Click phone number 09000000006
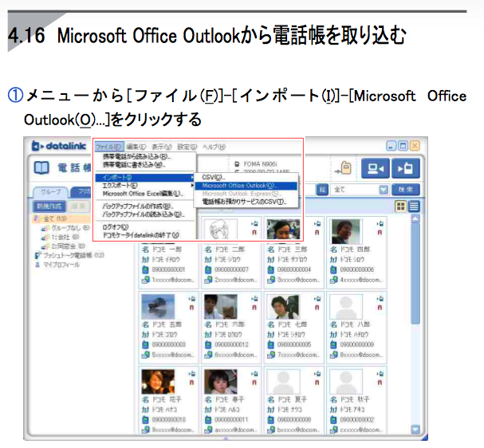484x448 pixels. (x=357, y=269)
